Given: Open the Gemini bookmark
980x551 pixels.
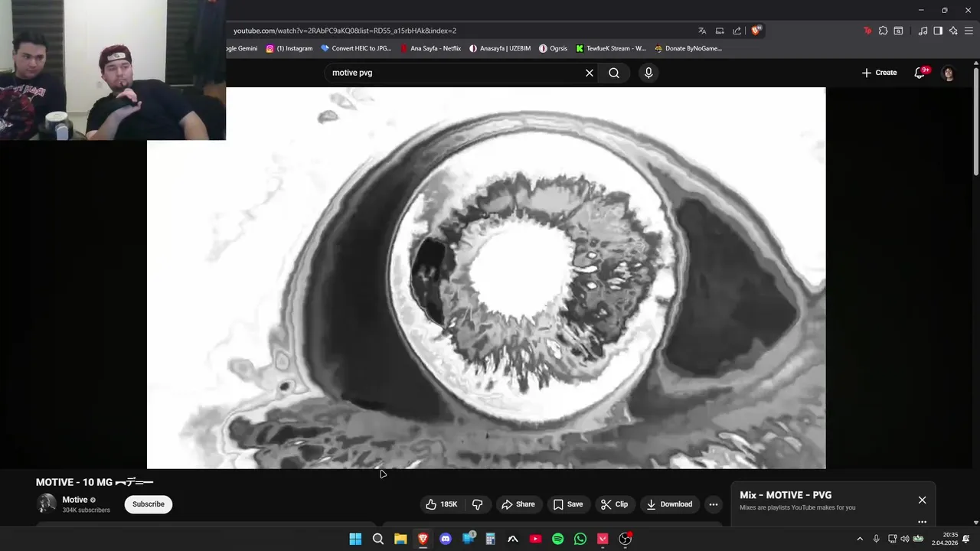Looking at the screenshot, I should 243,48.
